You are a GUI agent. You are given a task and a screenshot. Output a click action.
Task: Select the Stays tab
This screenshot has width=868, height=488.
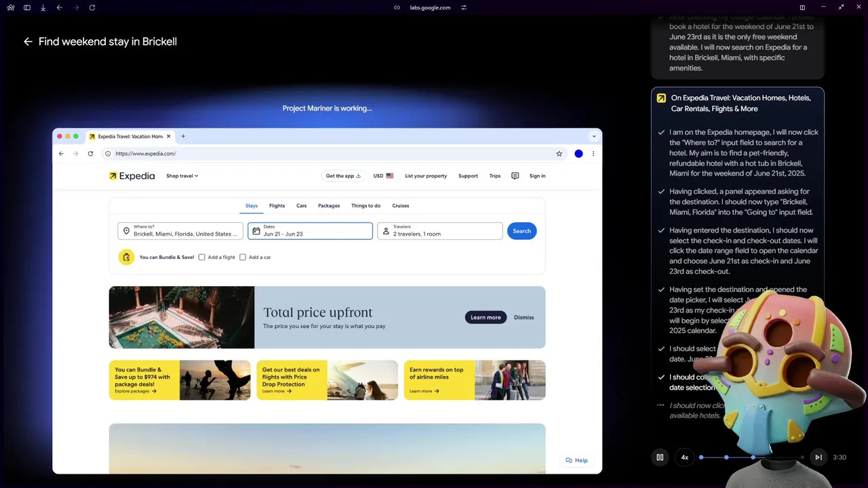[x=252, y=205]
